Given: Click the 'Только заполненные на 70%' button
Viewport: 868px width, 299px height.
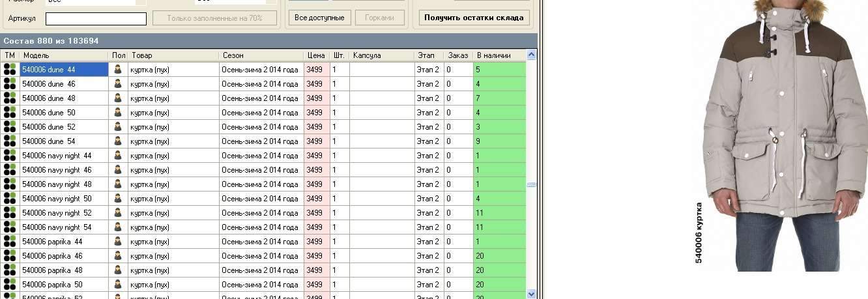Looking at the screenshot, I should pos(214,18).
